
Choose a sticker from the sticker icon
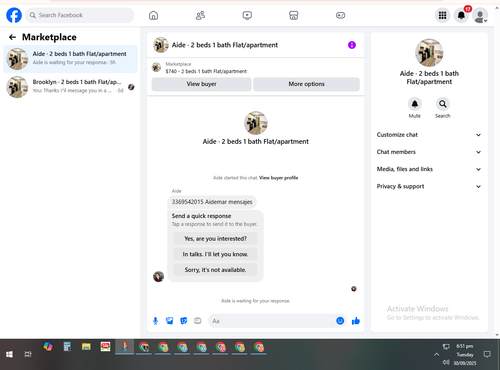[184, 321]
